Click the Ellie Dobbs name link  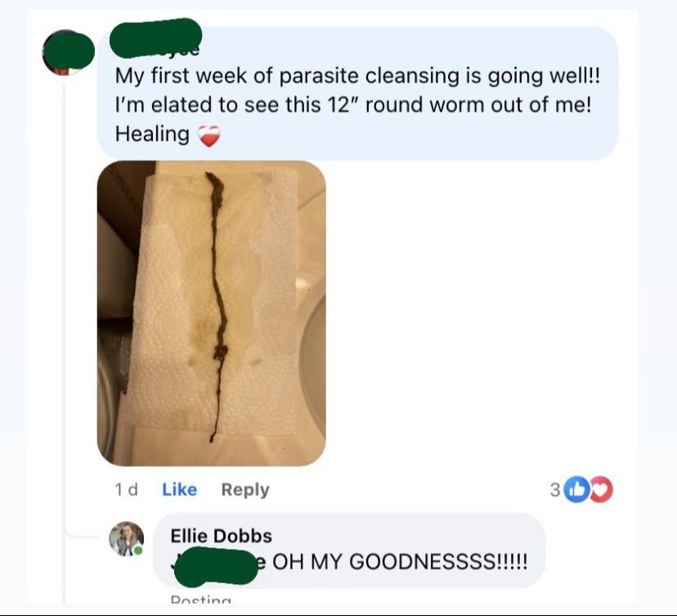tap(221, 536)
